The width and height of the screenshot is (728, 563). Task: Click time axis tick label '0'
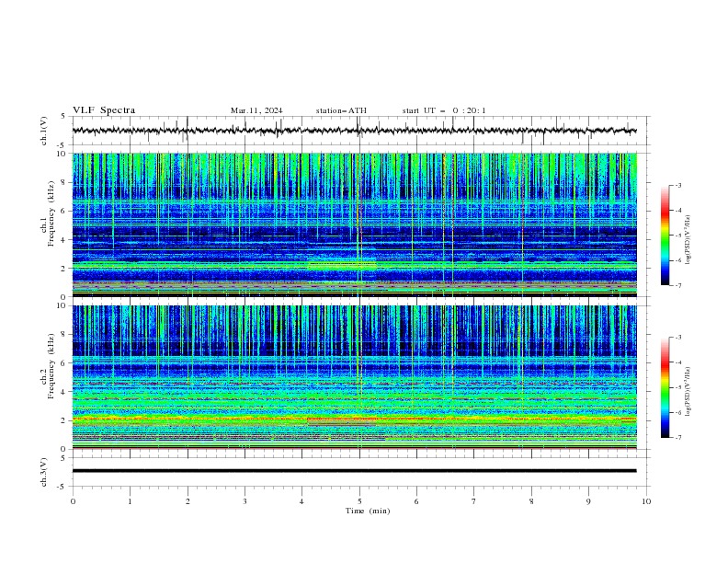73,501
